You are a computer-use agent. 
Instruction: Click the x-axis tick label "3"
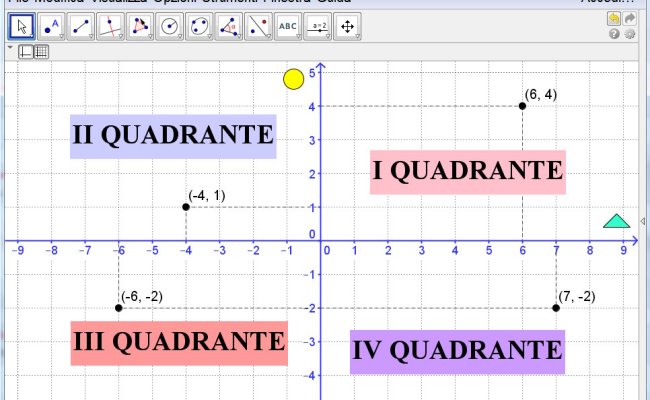tap(422, 250)
